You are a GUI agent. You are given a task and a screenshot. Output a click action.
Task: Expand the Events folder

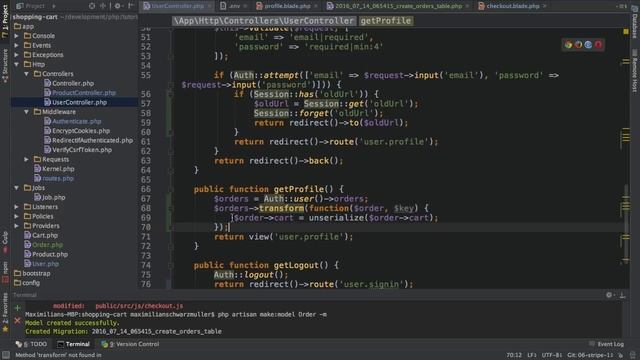16,45
